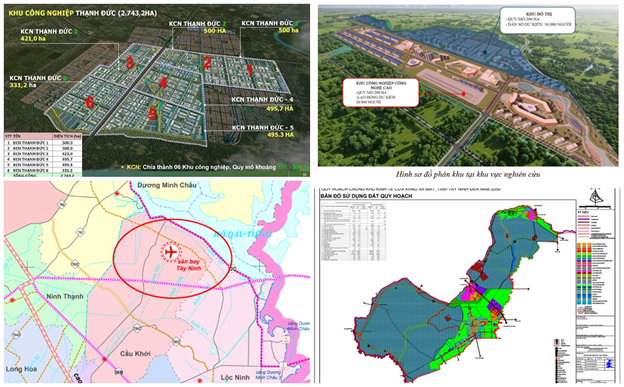Click red number 1 zone marker

point(249,70)
